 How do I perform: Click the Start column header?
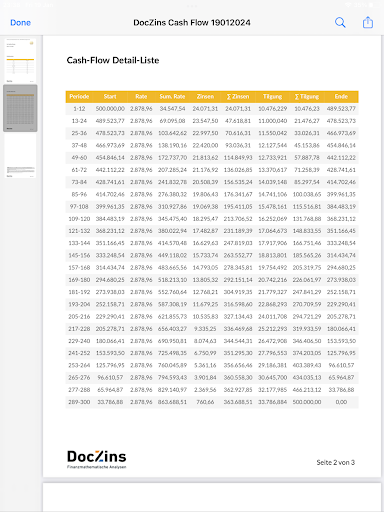(110, 97)
